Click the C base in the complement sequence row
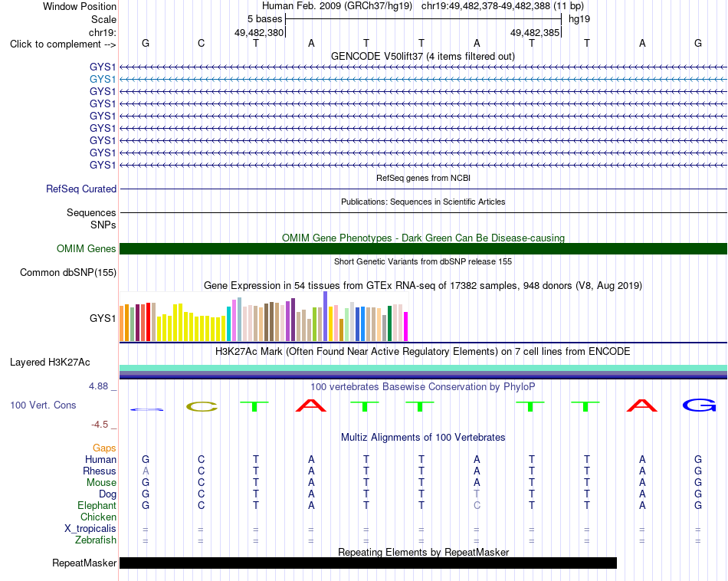Viewport: 728px width, 581px height. click(x=201, y=43)
